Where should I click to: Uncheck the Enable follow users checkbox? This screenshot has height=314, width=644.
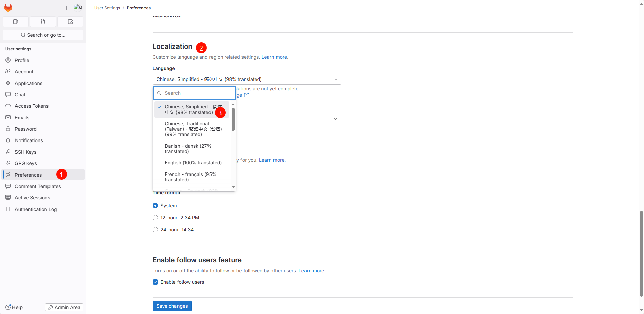[x=155, y=282]
